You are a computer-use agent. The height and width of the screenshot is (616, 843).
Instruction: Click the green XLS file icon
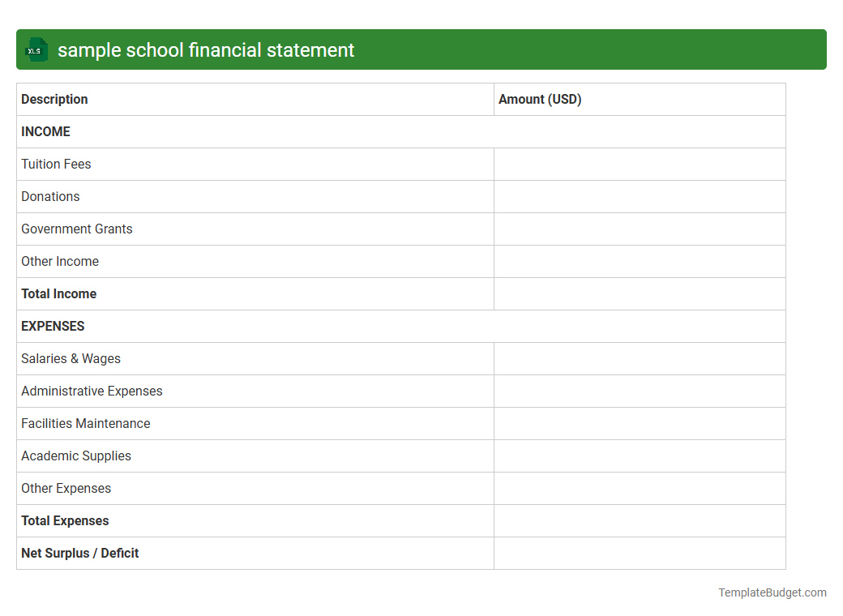[36, 49]
